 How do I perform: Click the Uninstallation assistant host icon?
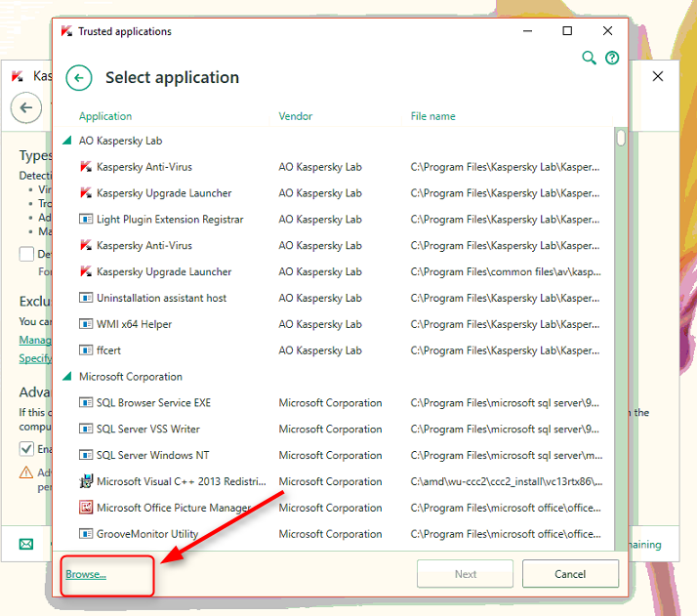coord(86,298)
